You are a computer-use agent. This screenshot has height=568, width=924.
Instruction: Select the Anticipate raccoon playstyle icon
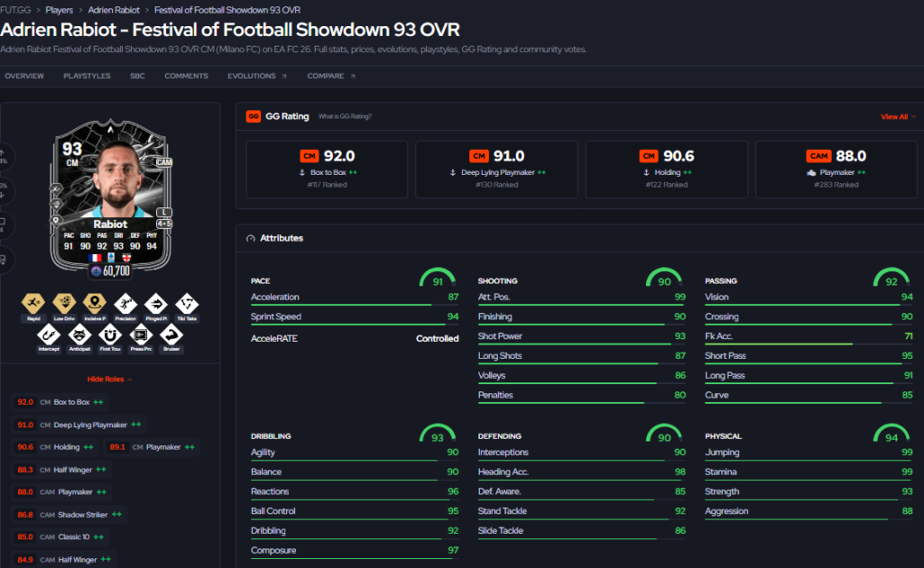coord(79,334)
